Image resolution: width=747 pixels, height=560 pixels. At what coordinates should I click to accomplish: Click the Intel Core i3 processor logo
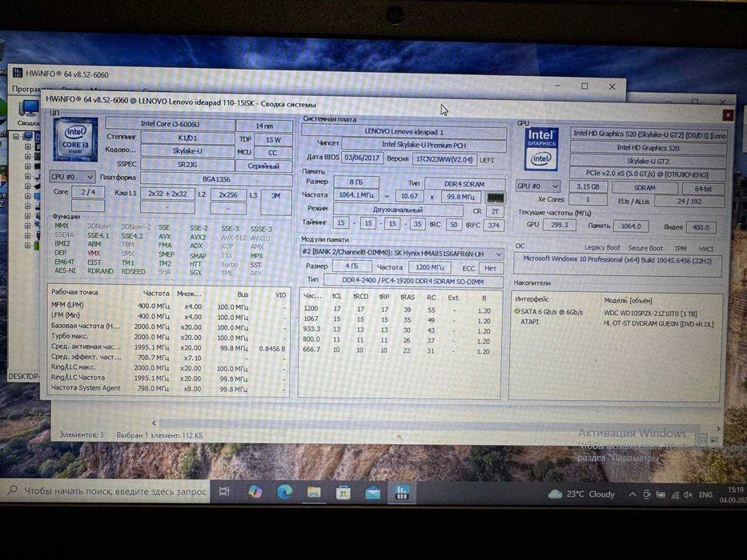(75, 139)
